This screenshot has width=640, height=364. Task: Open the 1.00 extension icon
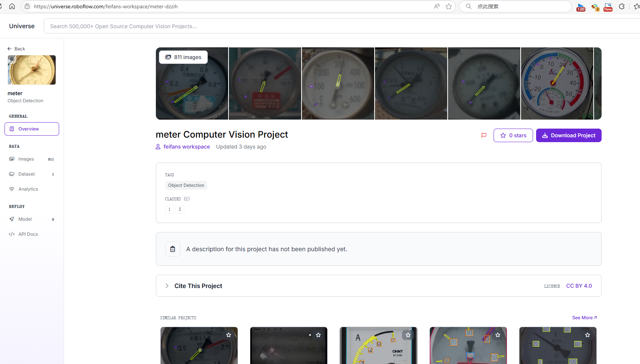tap(581, 7)
